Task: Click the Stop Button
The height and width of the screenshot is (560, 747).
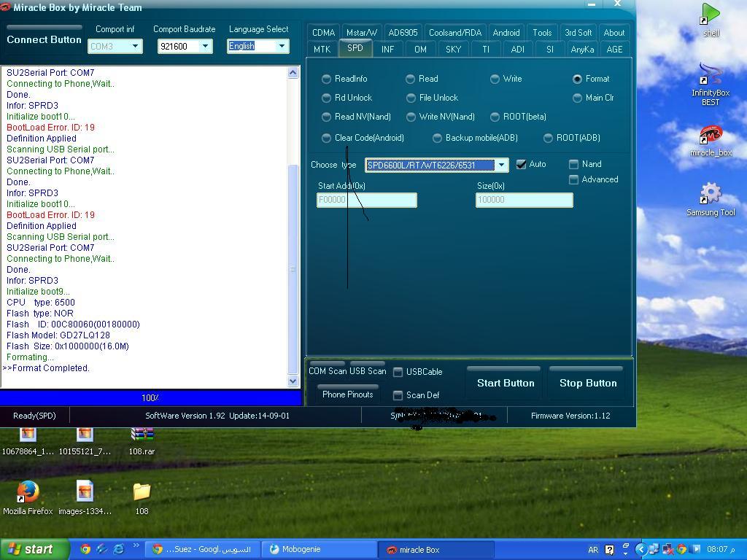Action: click(588, 383)
